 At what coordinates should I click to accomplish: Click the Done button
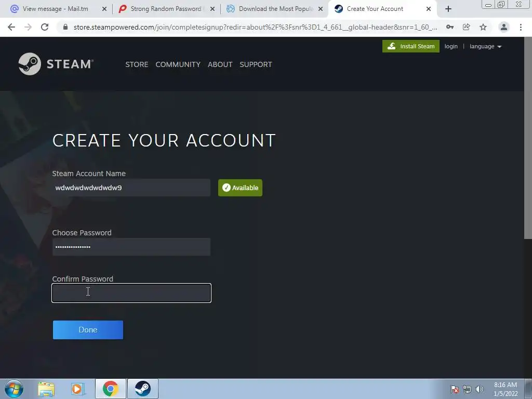point(88,330)
